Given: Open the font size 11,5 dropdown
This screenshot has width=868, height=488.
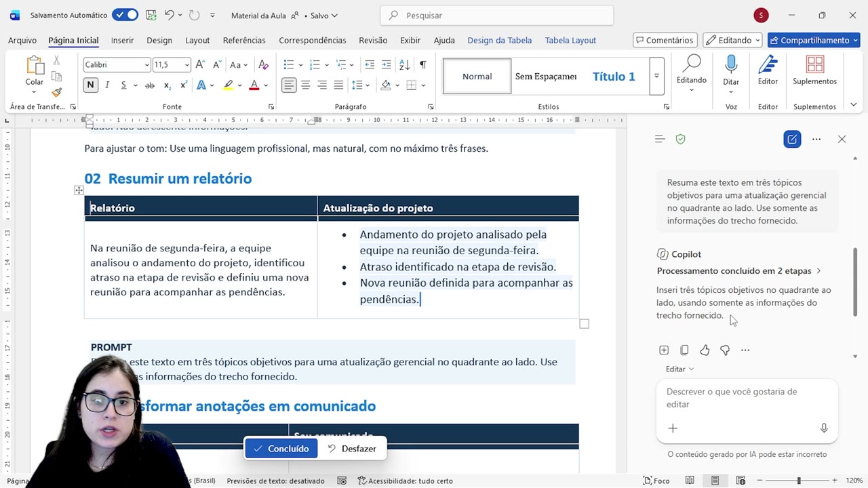Looking at the screenshot, I should (186, 65).
